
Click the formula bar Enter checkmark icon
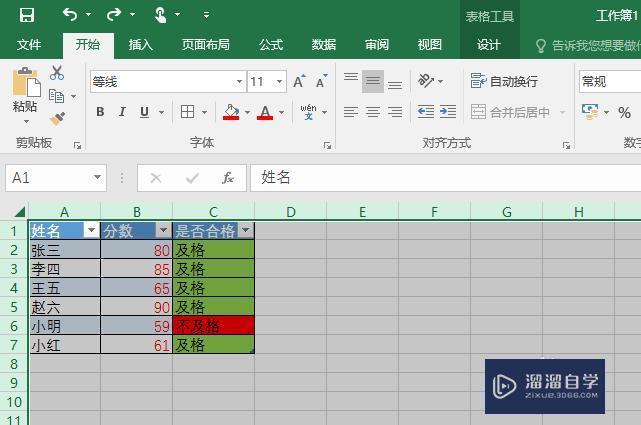click(x=192, y=178)
